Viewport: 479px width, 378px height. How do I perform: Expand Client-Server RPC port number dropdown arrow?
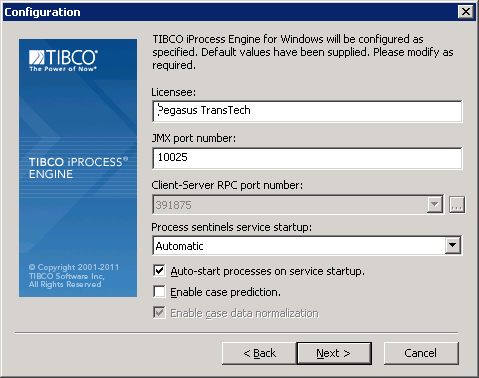coord(435,204)
